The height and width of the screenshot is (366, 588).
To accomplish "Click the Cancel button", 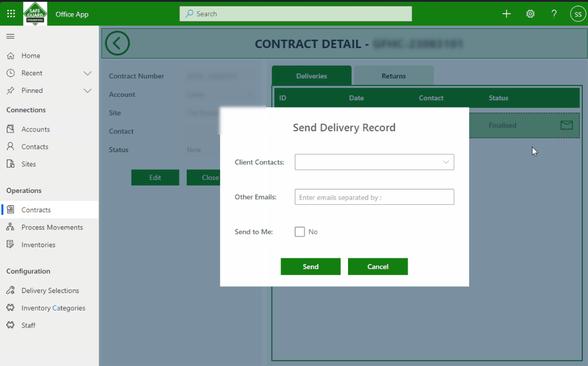I will 378,266.
